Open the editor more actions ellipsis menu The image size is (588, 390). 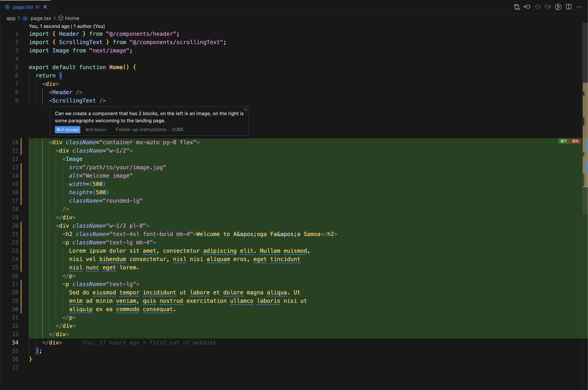pyautogui.click(x=579, y=7)
